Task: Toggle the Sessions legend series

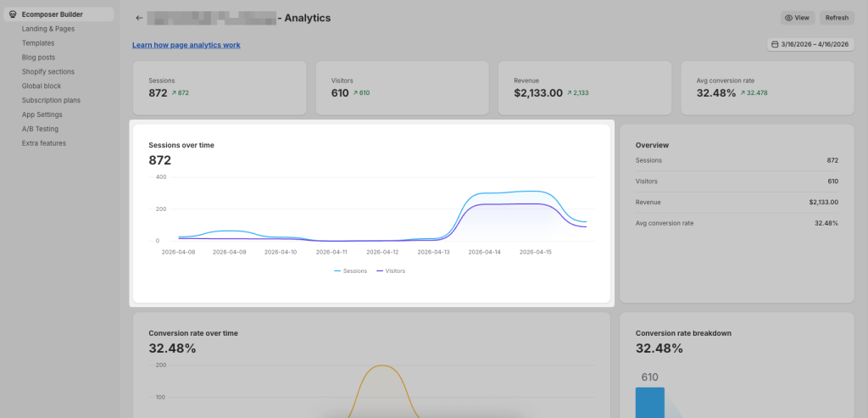Action: pos(350,270)
